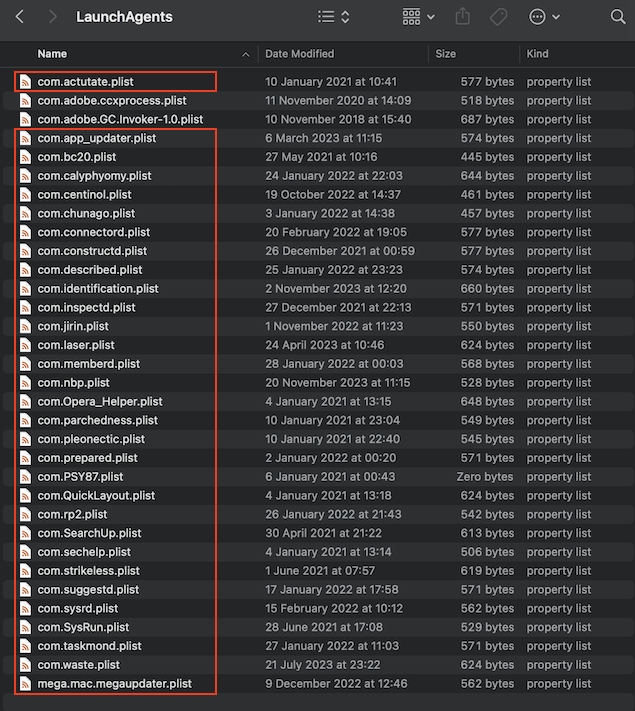Click date 24 April 2023 at 10:46

(x=325, y=345)
